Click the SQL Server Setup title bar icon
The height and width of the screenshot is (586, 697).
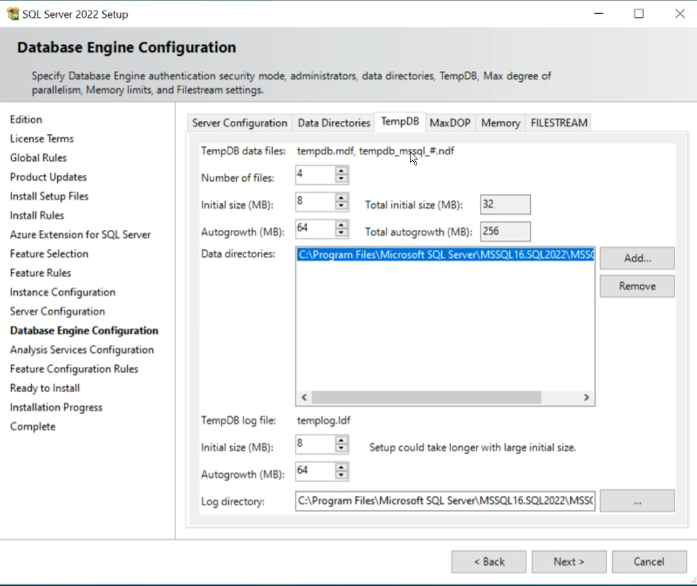click(x=13, y=14)
